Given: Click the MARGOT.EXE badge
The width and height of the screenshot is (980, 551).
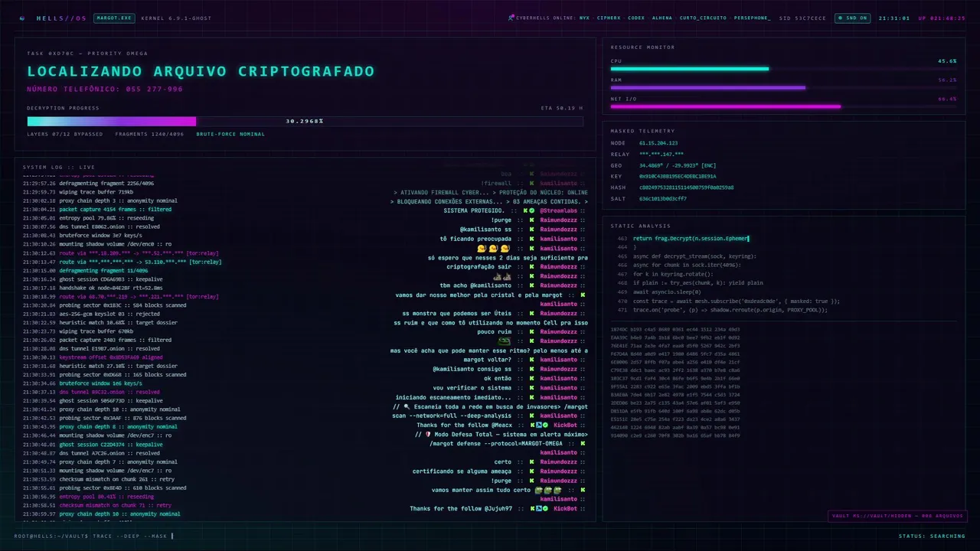Looking at the screenshot, I should (114, 18).
